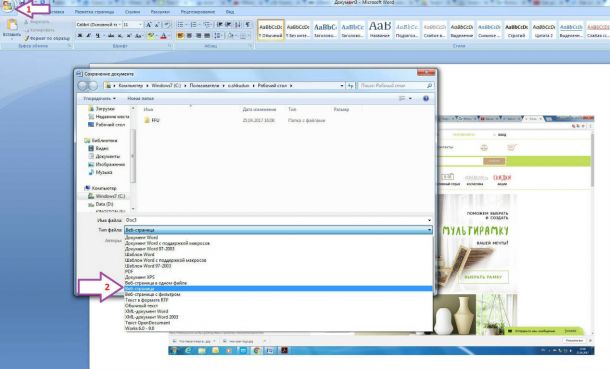Open the font name Calibri dropdown

(x=98, y=24)
